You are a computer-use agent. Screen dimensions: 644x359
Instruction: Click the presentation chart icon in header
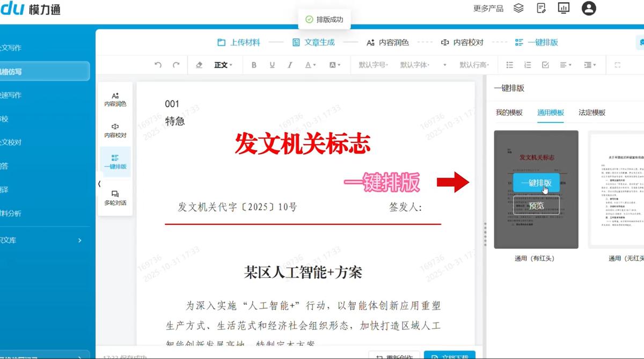pos(563,8)
